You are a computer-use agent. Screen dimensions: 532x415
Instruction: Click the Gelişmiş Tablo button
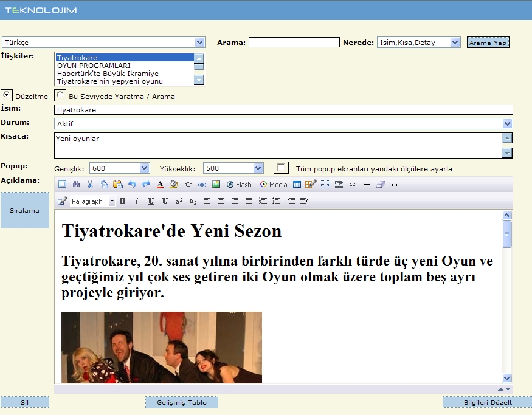click(182, 402)
